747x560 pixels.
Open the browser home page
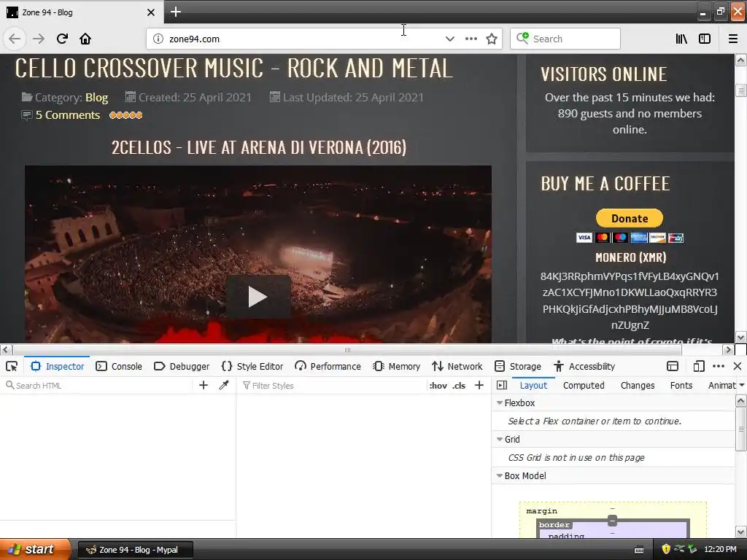point(85,39)
